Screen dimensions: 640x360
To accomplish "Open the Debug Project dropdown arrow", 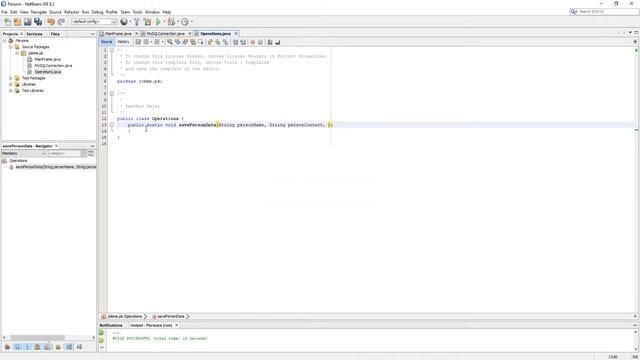I will pyautogui.click(x=178, y=22).
